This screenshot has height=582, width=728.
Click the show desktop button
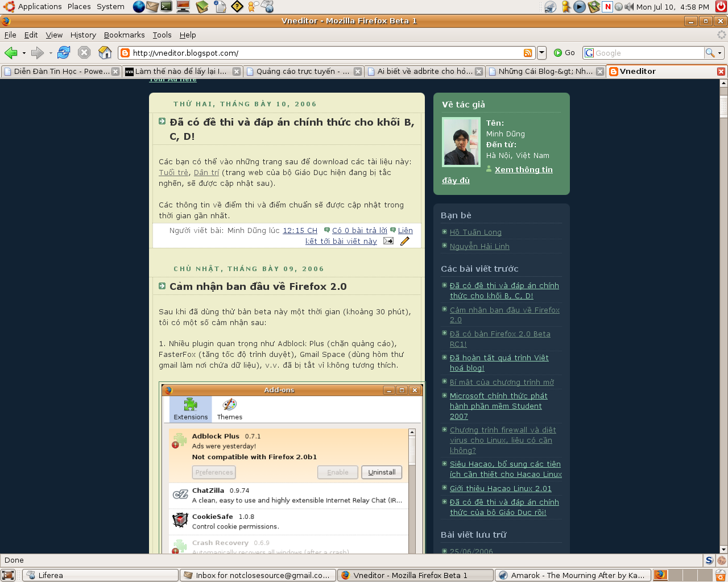pos(8,575)
